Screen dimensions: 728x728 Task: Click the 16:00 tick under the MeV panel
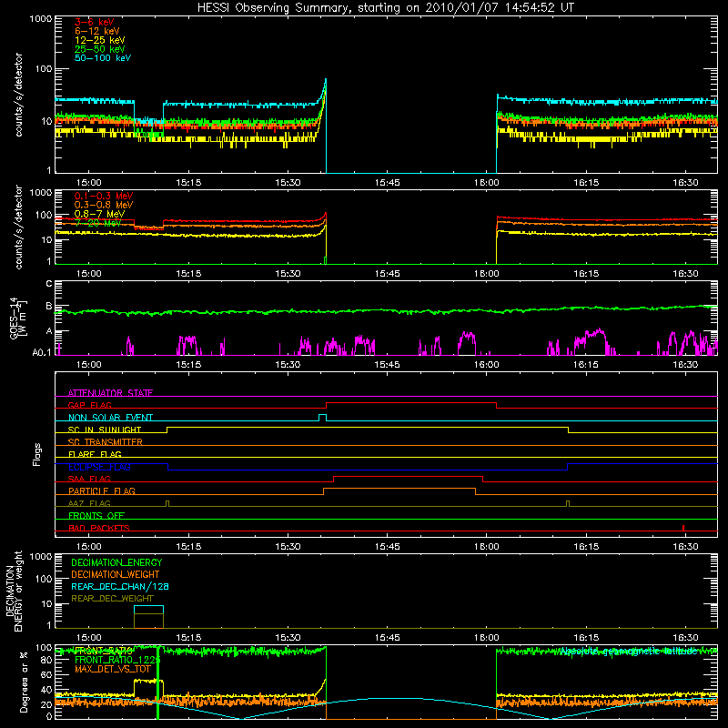tap(487, 274)
